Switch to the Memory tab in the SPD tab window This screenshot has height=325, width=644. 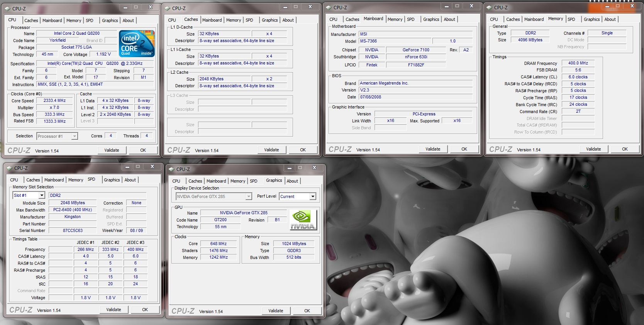[x=76, y=180]
